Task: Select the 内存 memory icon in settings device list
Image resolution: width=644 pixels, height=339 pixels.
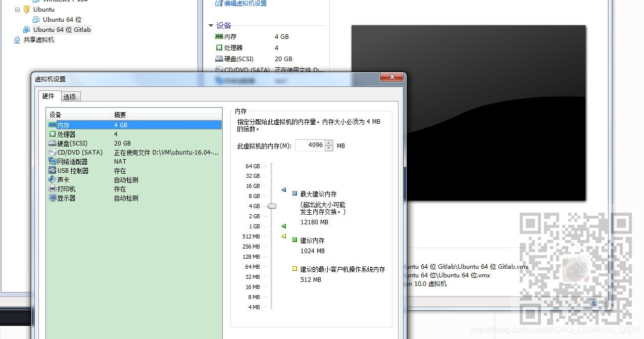Action: click(x=53, y=125)
